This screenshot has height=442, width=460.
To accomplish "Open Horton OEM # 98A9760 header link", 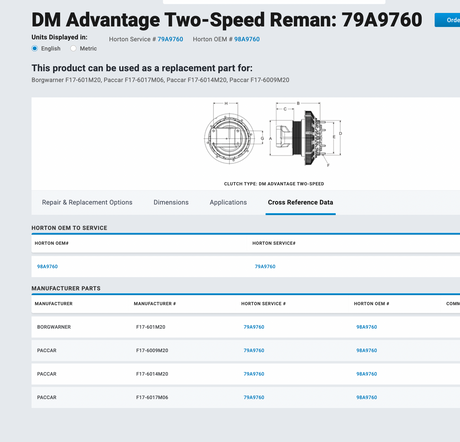I will 247,39.
